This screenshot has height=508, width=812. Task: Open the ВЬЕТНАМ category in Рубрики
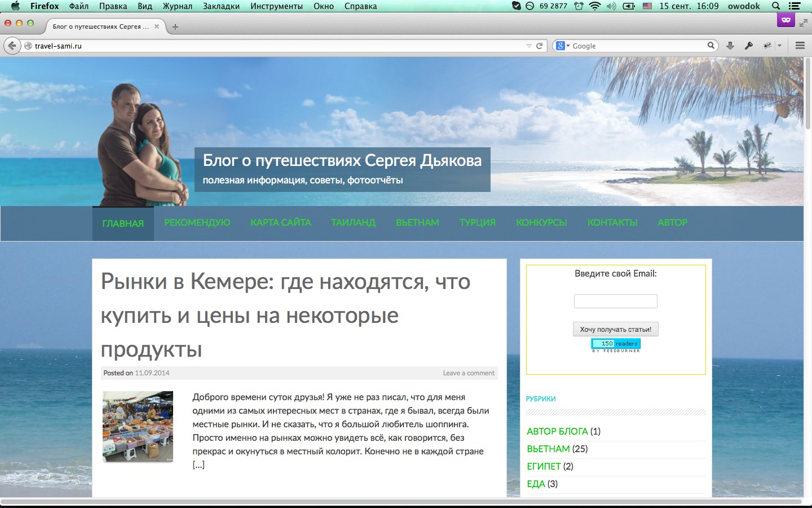pos(548,449)
